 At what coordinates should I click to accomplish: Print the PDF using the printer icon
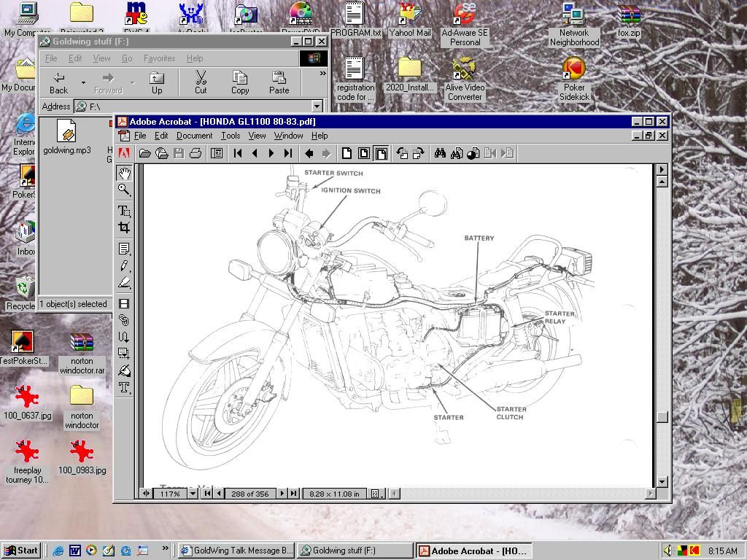196,153
